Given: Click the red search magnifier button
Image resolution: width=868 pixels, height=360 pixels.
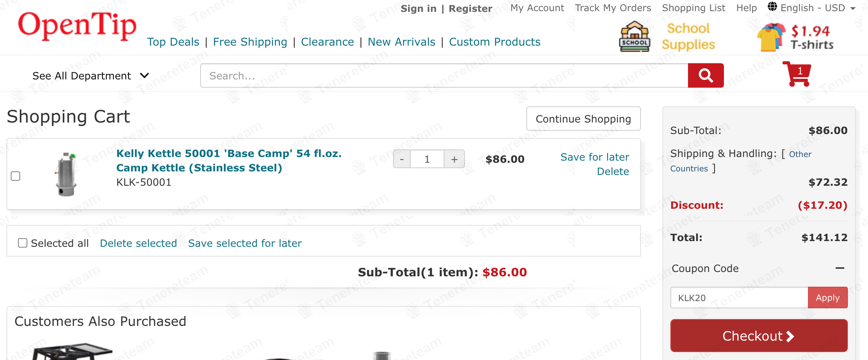Looking at the screenshot, I should [x=706, y=75].
